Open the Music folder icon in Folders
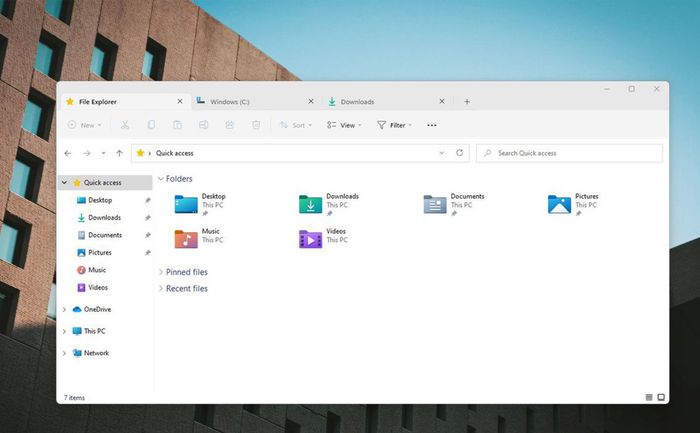The image size is (700, 433). 186,239
